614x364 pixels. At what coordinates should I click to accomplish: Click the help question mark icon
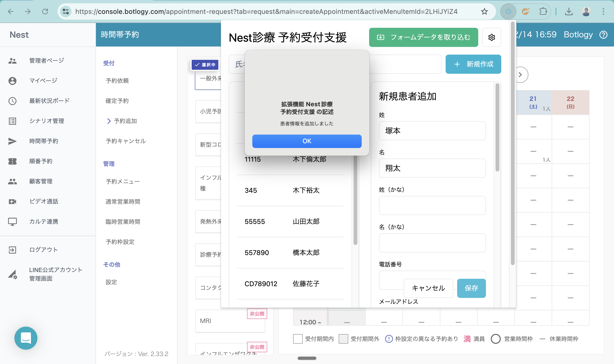pyautogui.click(x=603, y=35)
